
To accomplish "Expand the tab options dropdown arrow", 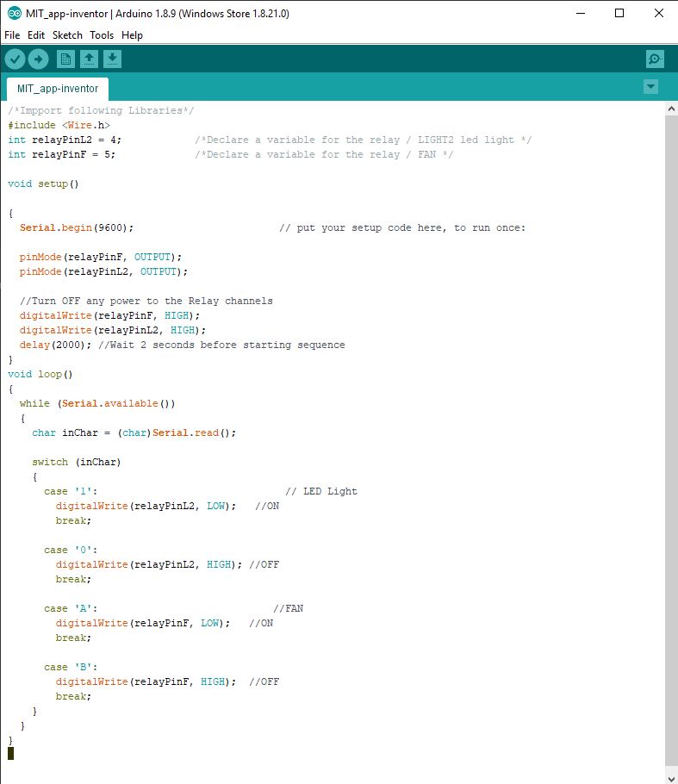I will [650, 86].
